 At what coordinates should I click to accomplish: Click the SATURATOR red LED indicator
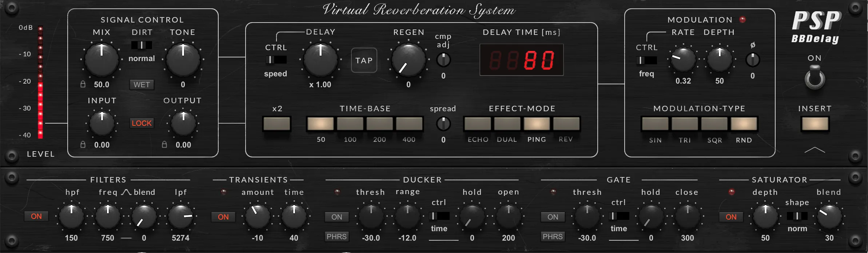(732, 192)
